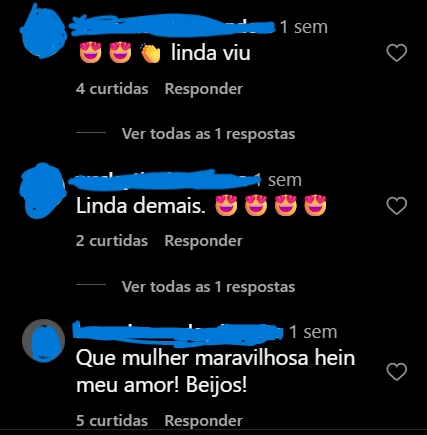Click Responder under the "meu amor! Beijos!" comment

(x=204, y=421)
